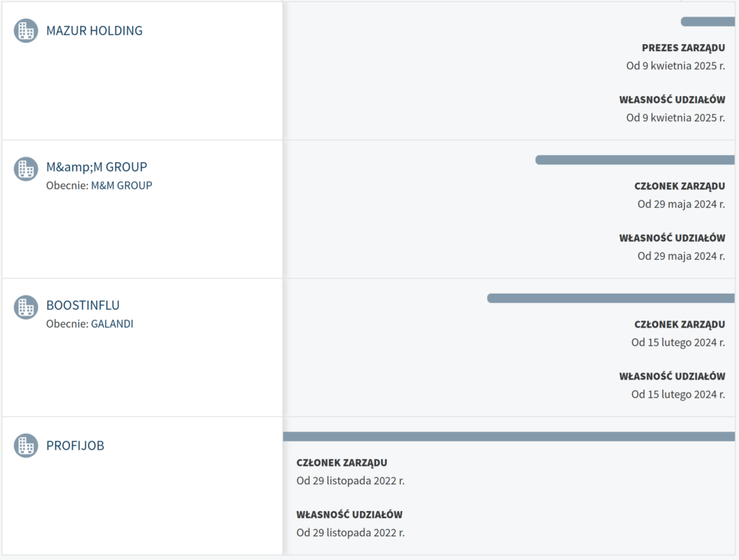
Task: Select the PREZES ZARZĄDU role label
Action: pos(683,48)
